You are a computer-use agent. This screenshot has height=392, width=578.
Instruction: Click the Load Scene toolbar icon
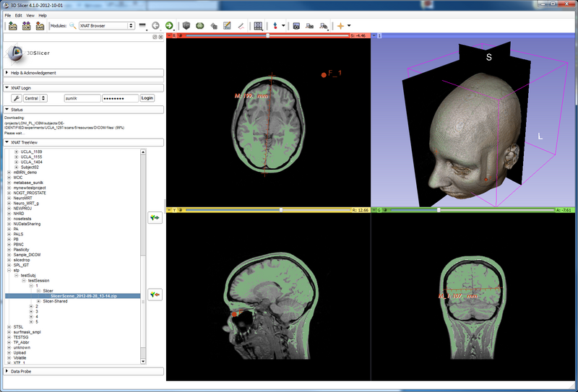pyautogui.click(x=13, y=26)
